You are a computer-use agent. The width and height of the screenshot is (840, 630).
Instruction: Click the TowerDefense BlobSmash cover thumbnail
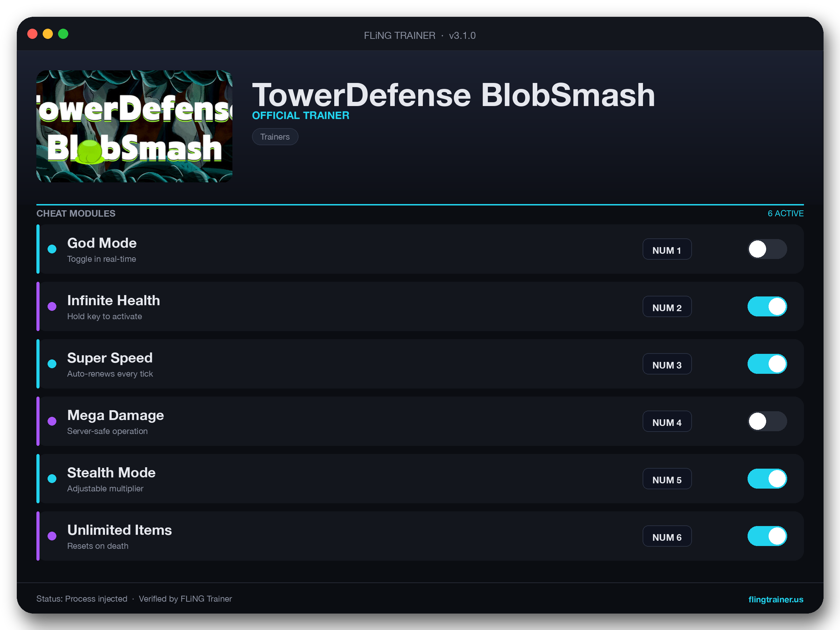coord(134,126)
